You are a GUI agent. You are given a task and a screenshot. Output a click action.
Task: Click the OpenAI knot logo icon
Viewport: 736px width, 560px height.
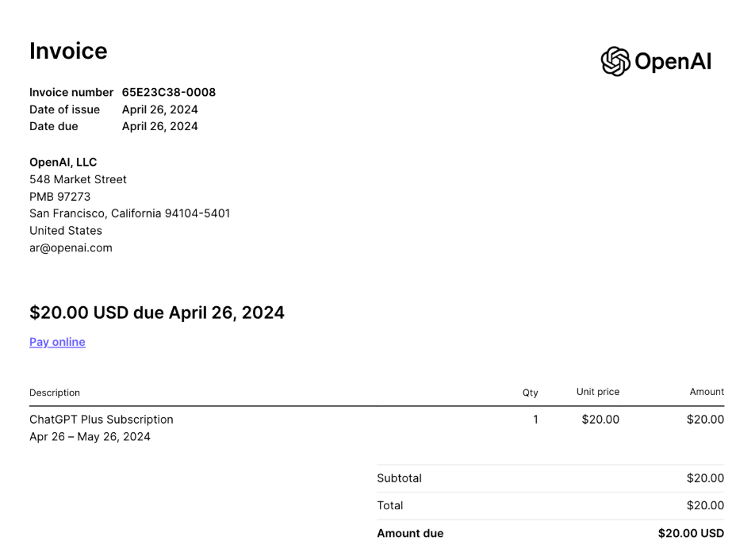coord(615,61)
